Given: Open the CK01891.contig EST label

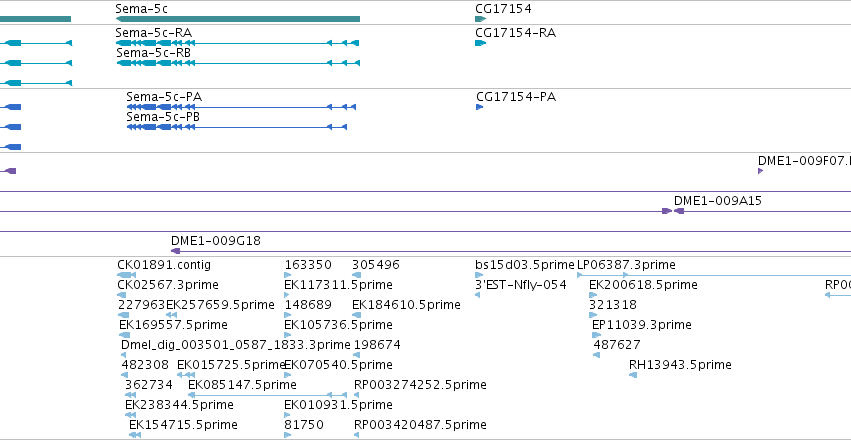Looking at the screenshot, I should pos(164,265).
